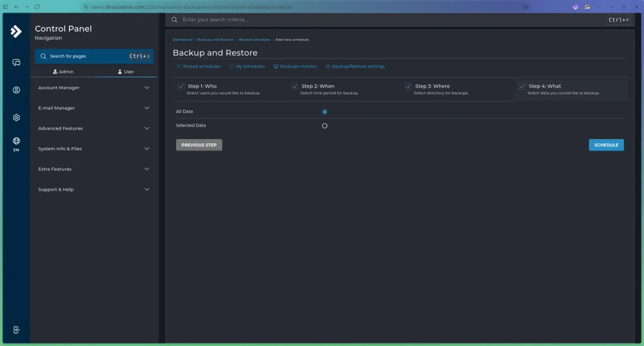
Task: Open the Backup/Restore settings tab
Action: [x=355, y=66]
